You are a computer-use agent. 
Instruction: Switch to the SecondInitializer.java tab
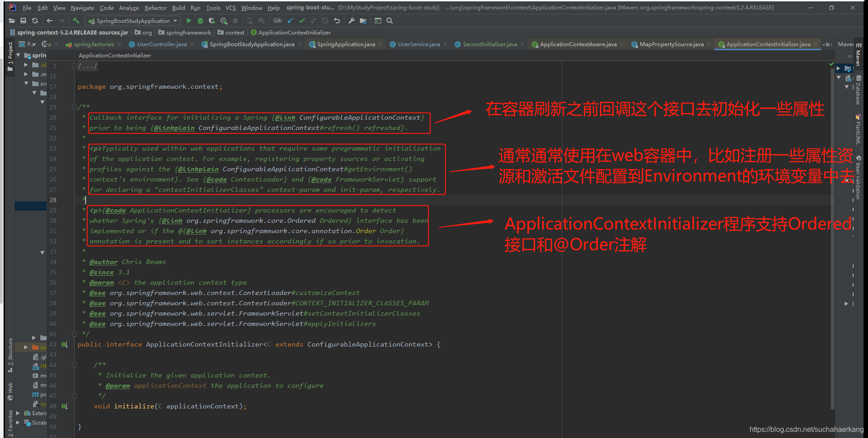coord(490,44)
